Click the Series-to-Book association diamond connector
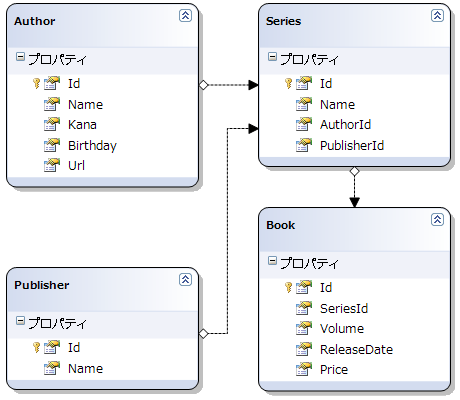Viewport: 460px width, 400px height. (354, 171)
